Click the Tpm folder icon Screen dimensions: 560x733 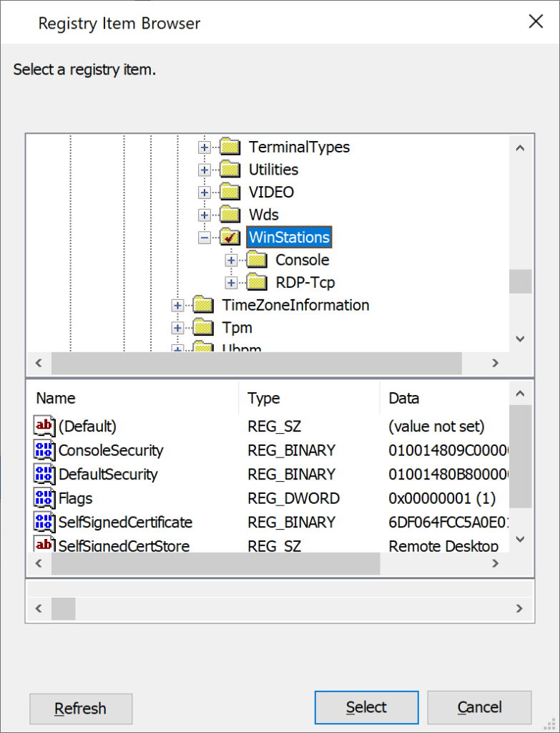tap(204, 328)
